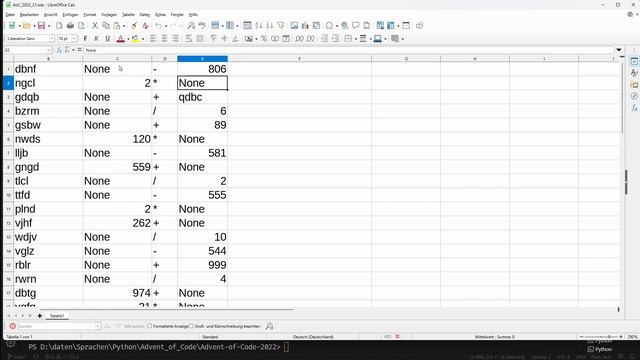The image size is (640, 360).
Task: Open the Format menu
Action: point(90,14)
